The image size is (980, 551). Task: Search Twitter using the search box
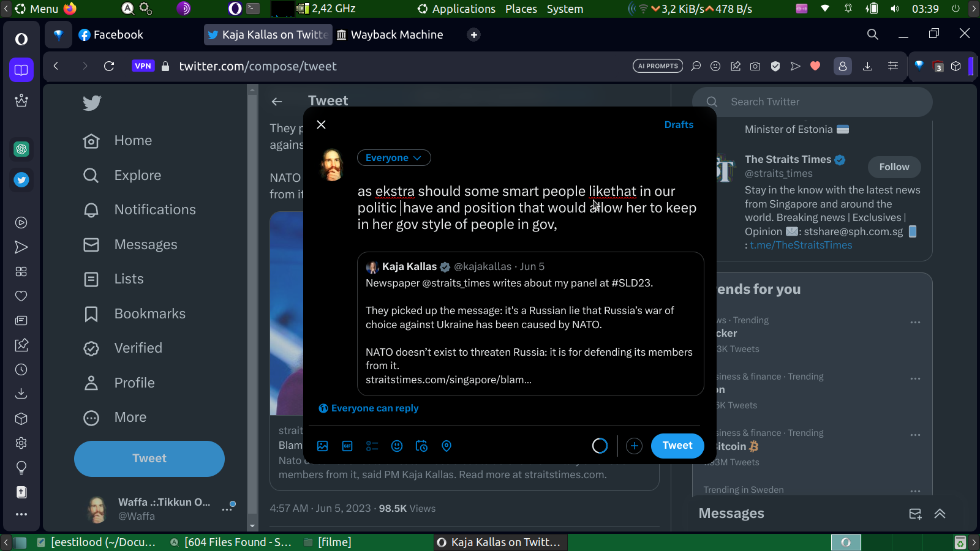coord(812,102)
